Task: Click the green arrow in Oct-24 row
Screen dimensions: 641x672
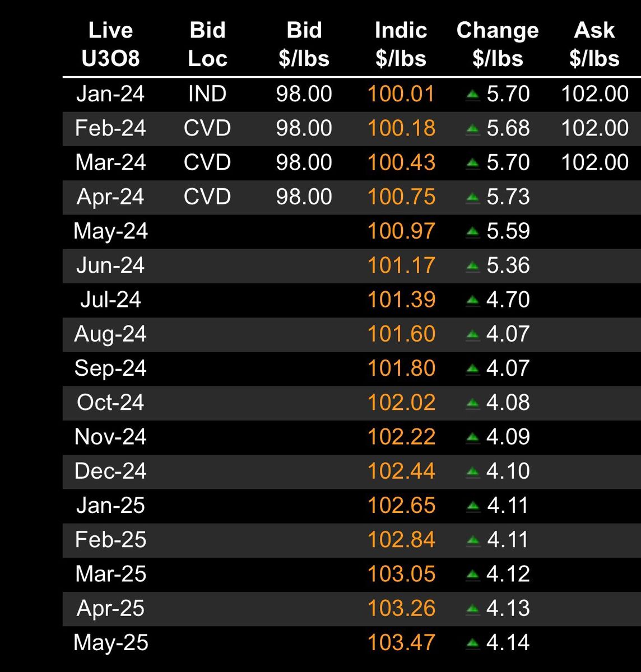Action: pos(473,403)
